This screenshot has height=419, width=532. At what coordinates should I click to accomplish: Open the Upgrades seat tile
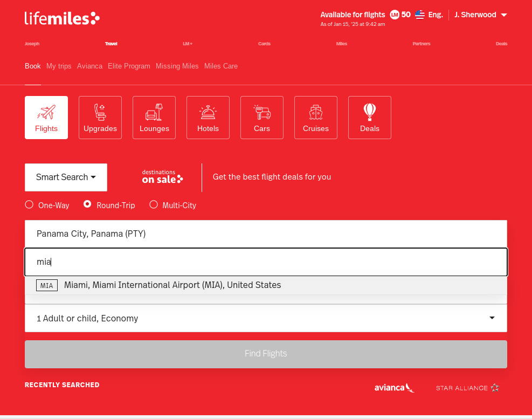(x=100, y=118)
